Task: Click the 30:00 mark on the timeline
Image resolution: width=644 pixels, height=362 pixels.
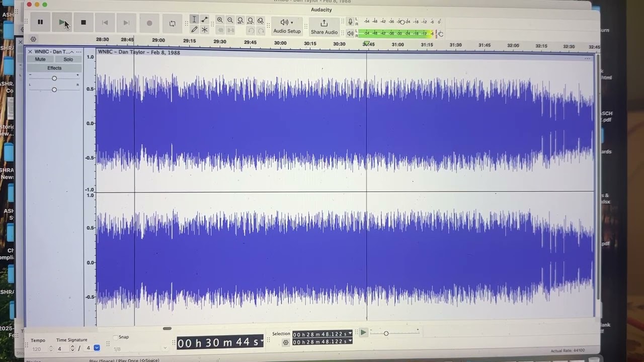Action: point(280,43)
